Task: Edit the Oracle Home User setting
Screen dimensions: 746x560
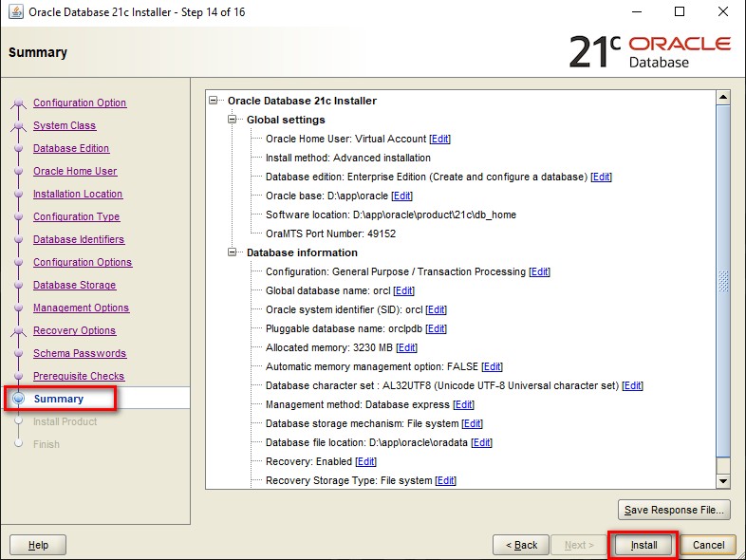Action: [x=439, y=139]
